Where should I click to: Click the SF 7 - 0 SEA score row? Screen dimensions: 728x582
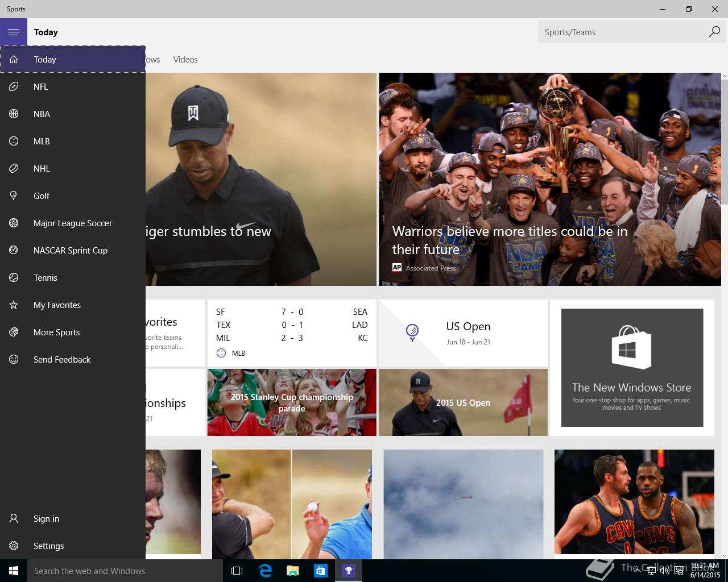point(292,311)
